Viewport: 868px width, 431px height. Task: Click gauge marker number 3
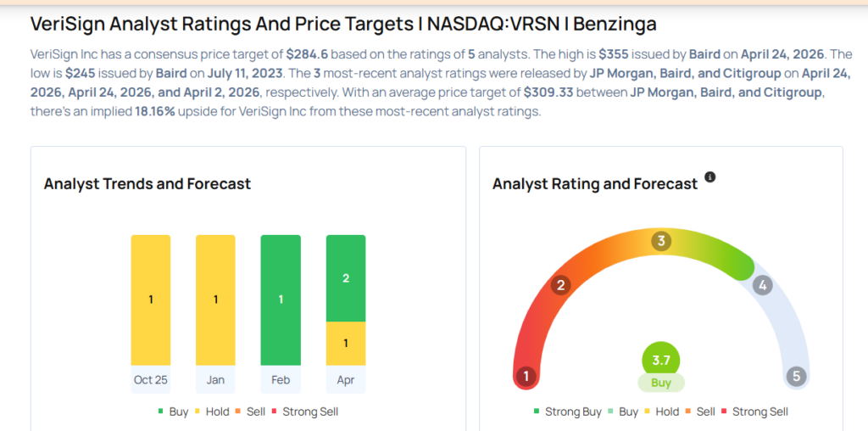click(x=661, y=241)
